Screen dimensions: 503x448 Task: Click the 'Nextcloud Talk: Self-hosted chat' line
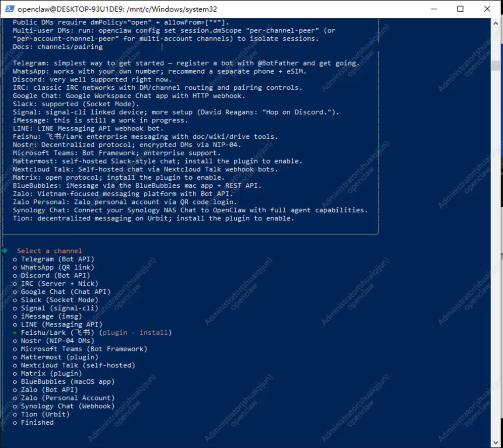(145, 170)
